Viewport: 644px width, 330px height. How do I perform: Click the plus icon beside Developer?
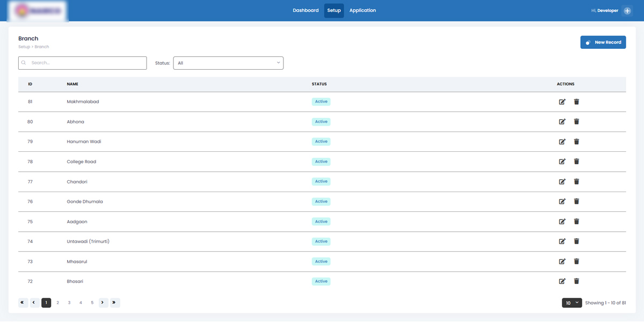(627, 11)
